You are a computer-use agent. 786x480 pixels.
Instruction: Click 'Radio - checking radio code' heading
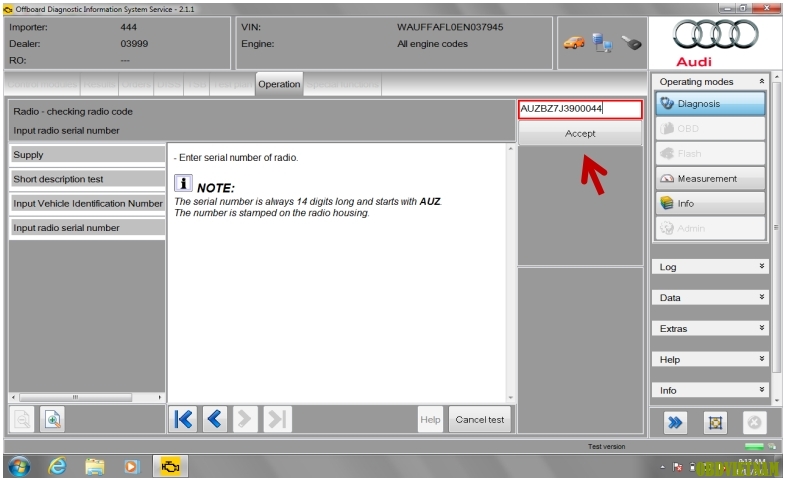point(73,111)
